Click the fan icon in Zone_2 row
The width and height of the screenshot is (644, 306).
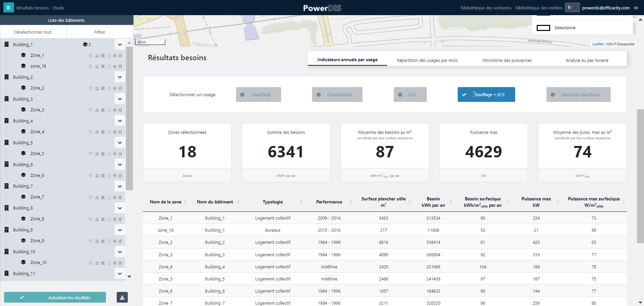click(103, 88)
